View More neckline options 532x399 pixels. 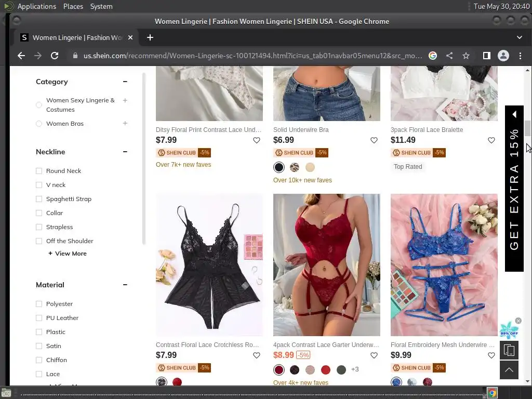point(68,254)
